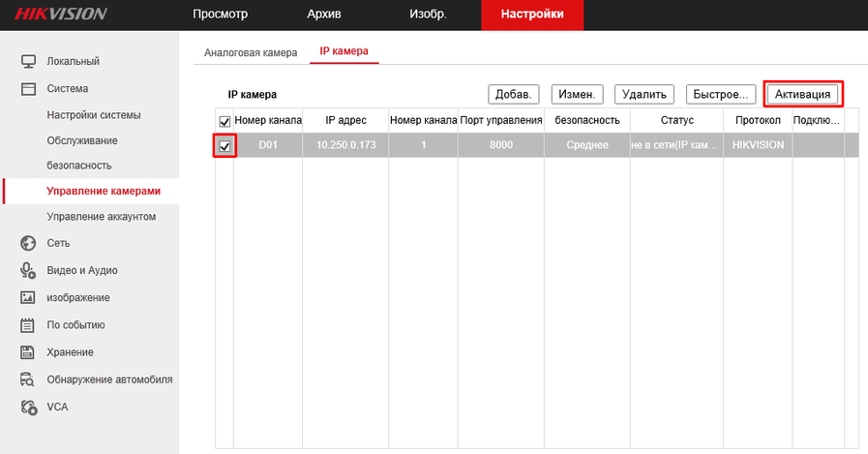Click the IP адрес column header

[x=345, y=120]
